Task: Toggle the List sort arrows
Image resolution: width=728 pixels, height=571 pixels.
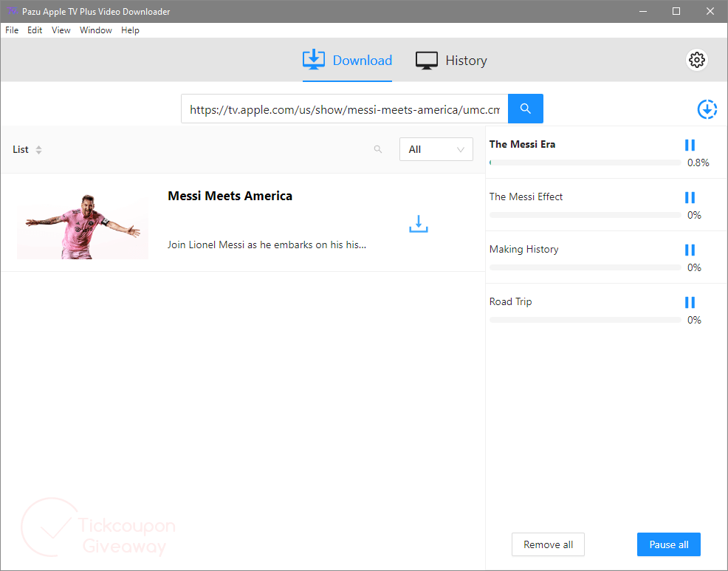Action: coord(38,150)
